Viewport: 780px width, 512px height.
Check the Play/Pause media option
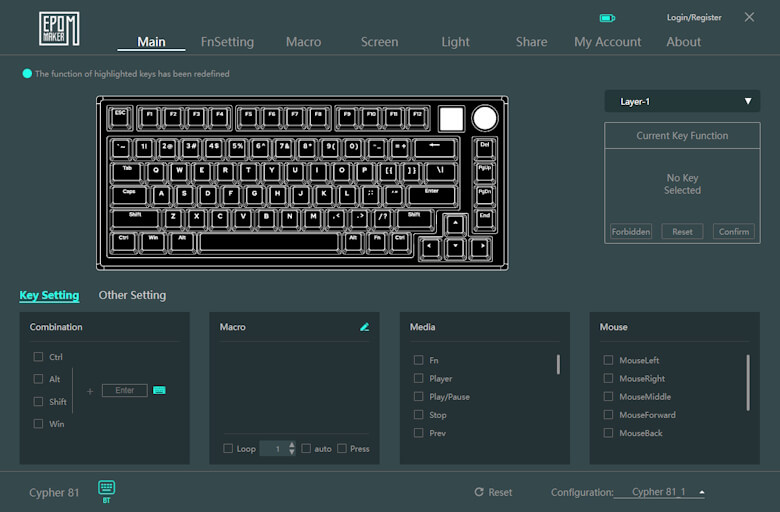point(419,397)
